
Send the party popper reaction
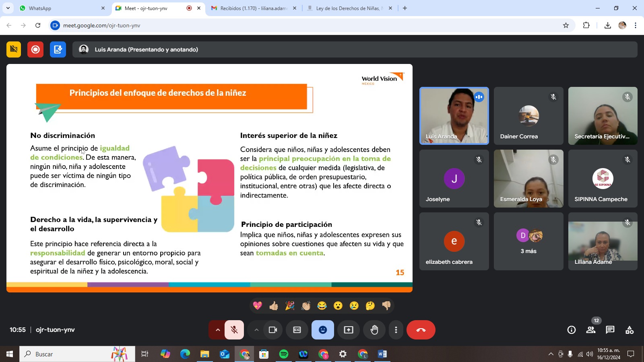290,306
